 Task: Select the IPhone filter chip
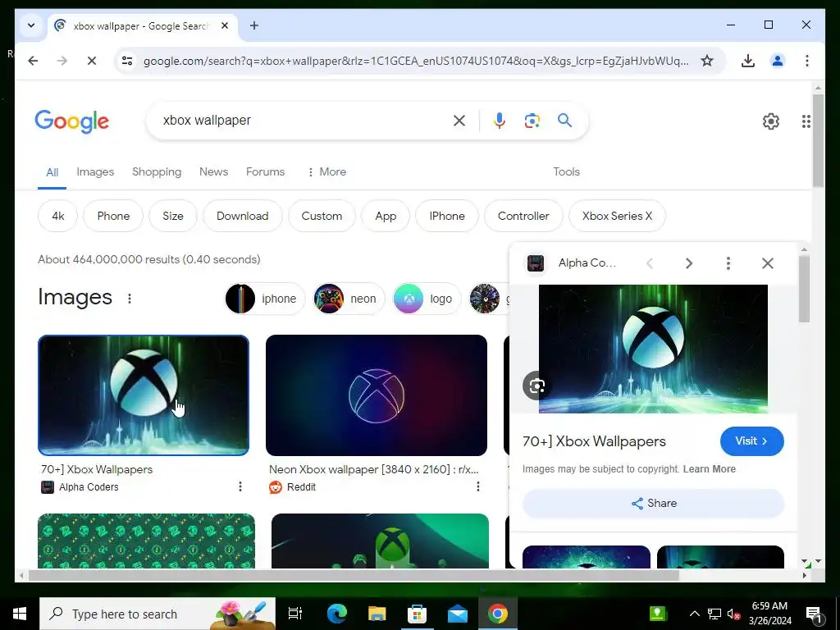(x=447, y=216)
